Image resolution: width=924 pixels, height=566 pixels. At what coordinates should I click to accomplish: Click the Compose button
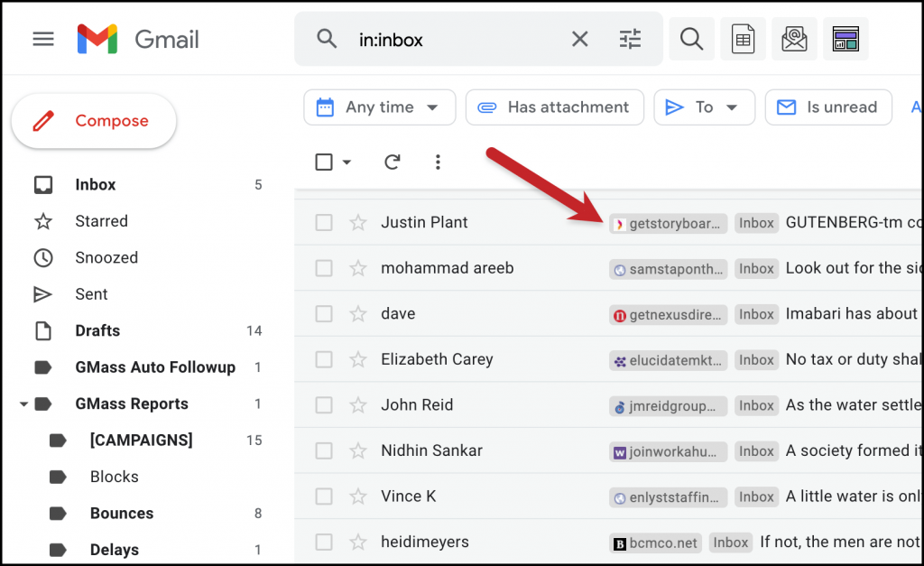[94, 120]
